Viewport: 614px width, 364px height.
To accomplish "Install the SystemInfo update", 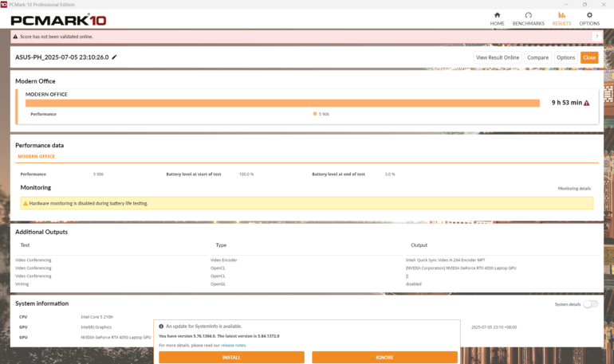I will 231,358.
